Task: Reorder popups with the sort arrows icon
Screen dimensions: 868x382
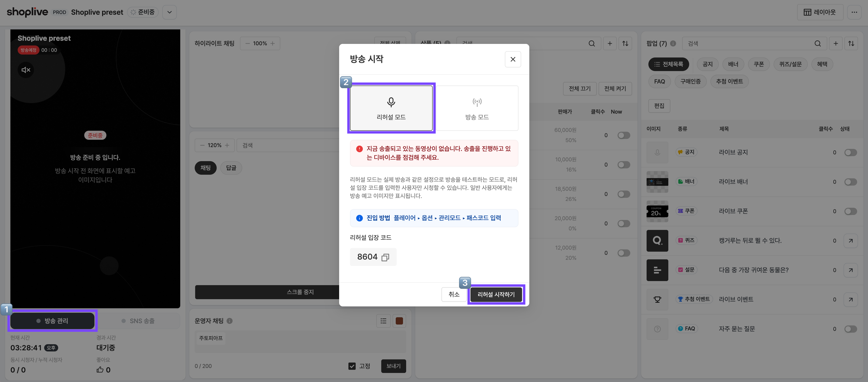Action: point(851,43)
